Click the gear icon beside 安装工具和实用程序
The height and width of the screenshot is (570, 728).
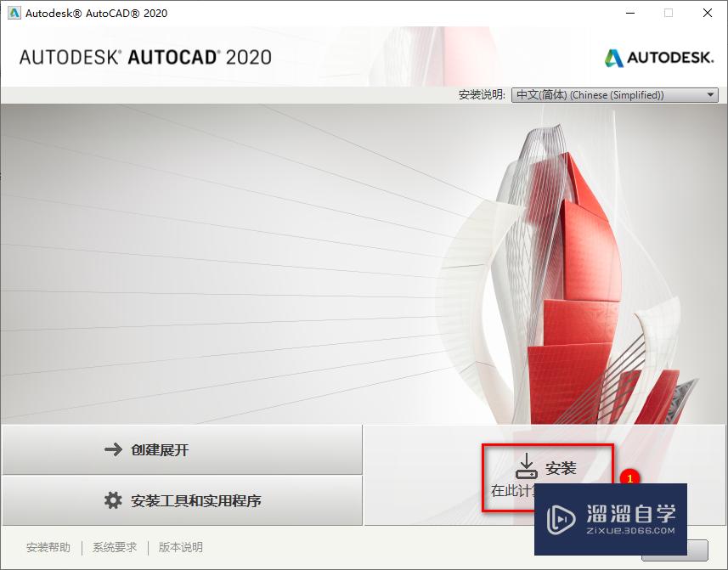point(113,500)
